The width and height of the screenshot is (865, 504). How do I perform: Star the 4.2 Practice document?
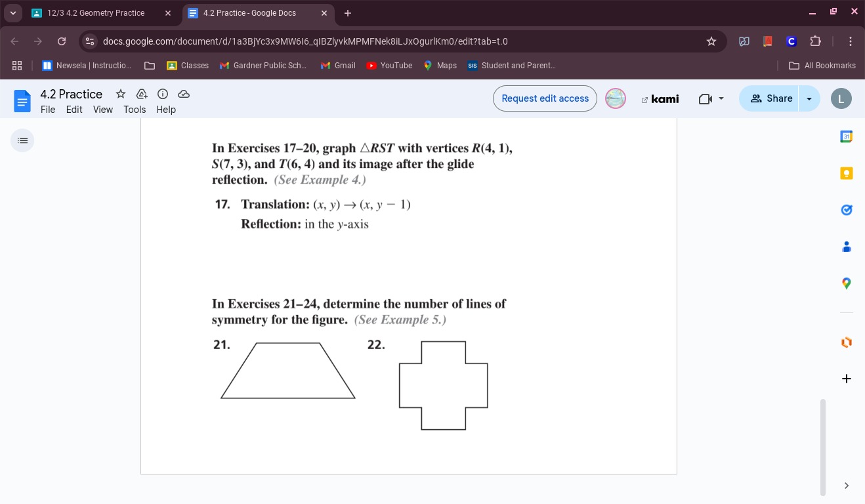121,94
